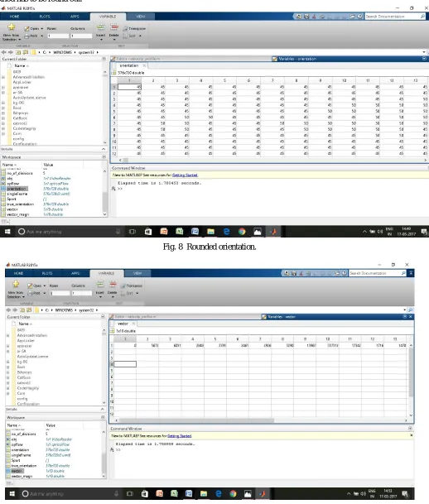
Task: Select singleFrame variable in lower Workspace list
Action: click(x=22, y=455)
